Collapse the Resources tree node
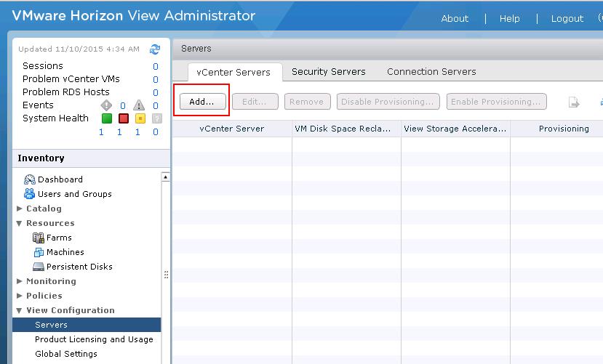The height and width of the screenshot is (364, 603). coord(20,223)
